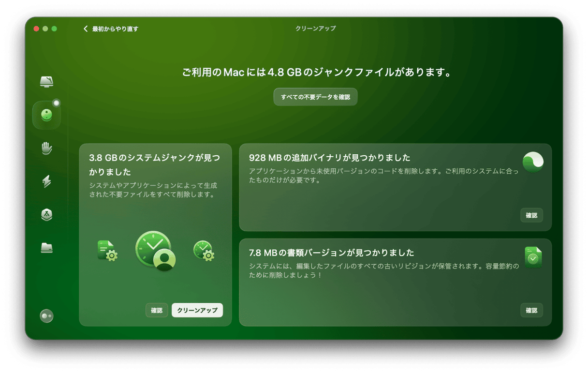
Task: Open the Assistant icon at sidebar bottom
Action: 46,316
